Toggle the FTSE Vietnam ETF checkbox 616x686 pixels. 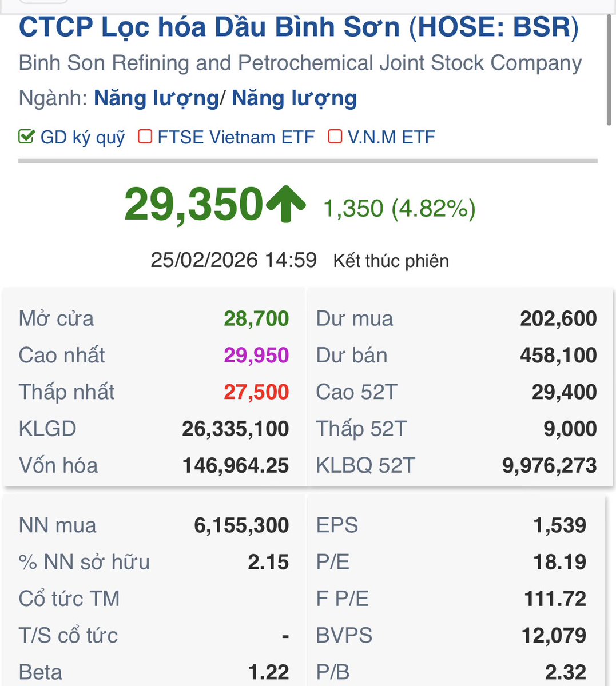[x=145, y=137]
